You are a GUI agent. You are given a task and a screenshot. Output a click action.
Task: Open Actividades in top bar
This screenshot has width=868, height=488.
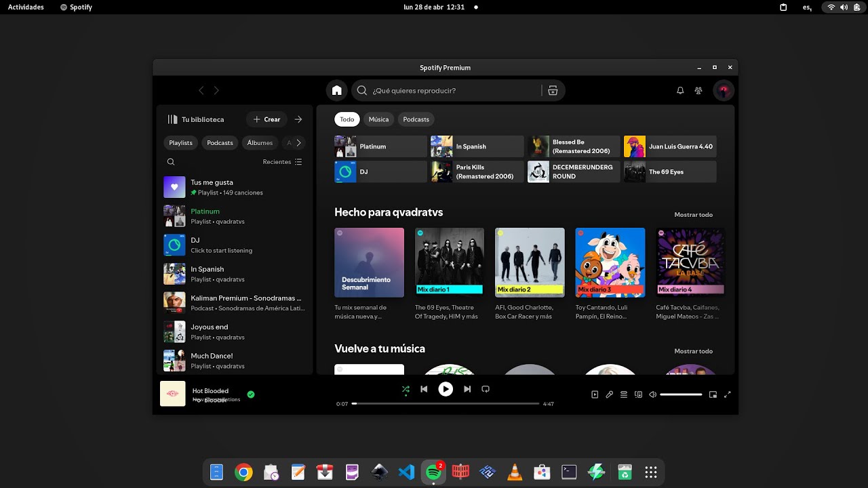click(x=26, y=7)
